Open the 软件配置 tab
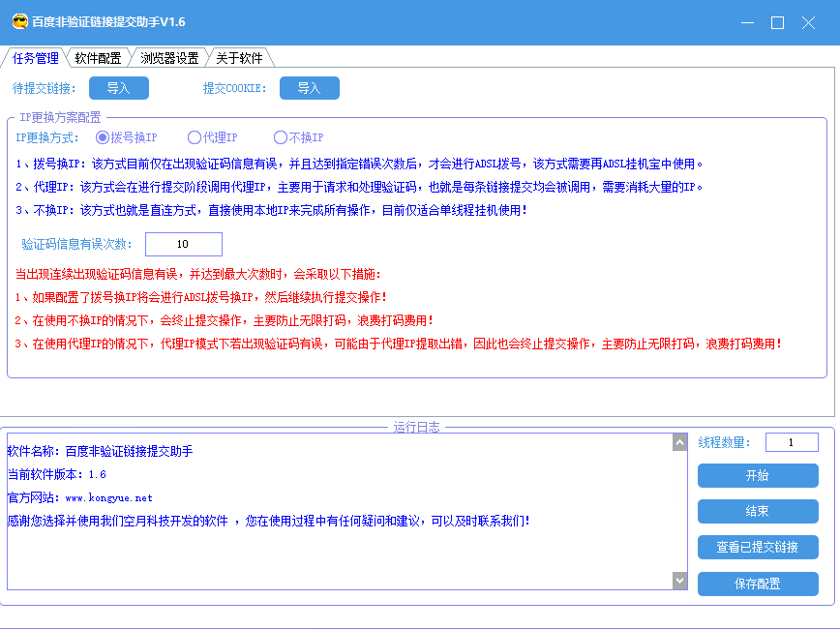 click(x=98, y=58)
